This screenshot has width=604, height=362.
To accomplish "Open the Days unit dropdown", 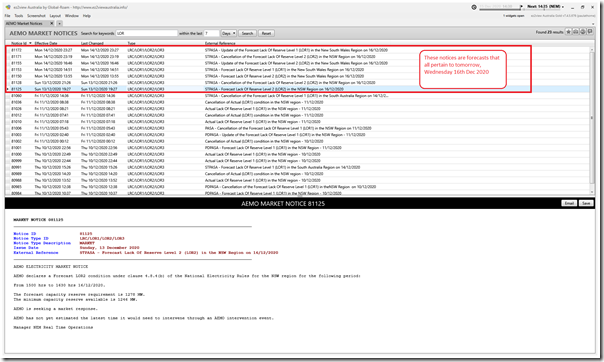I will 228,34.
